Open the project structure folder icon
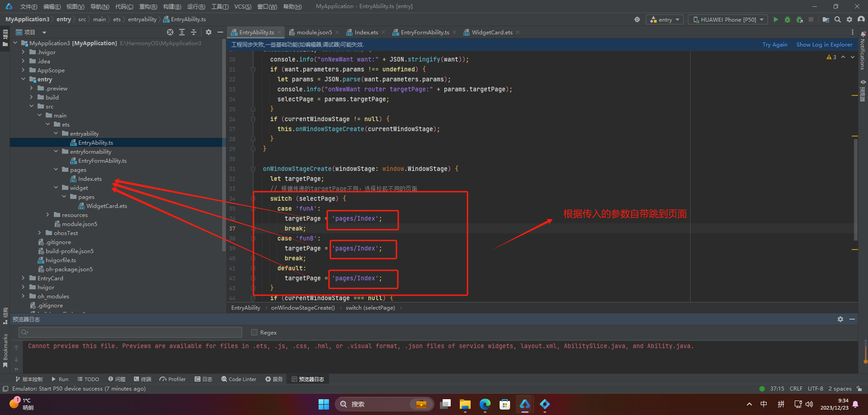Screen dimensions: 868x415 click(x=826, y=19)
